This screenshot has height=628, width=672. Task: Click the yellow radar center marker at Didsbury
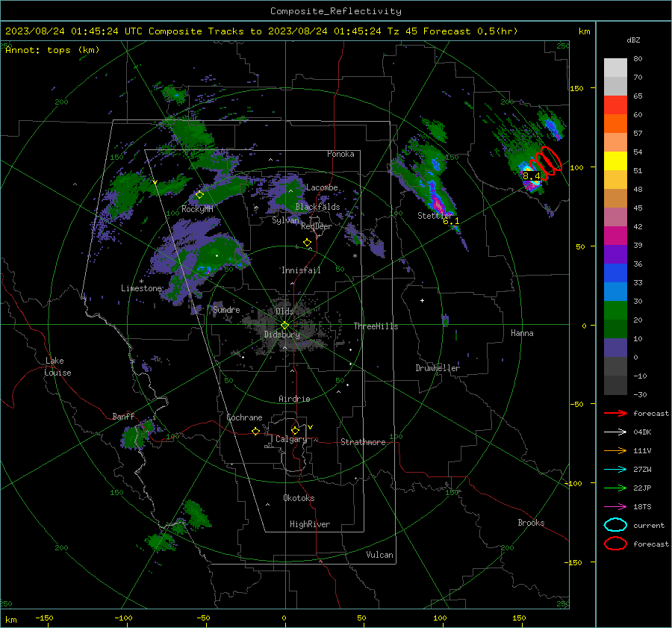click(284, 326)
